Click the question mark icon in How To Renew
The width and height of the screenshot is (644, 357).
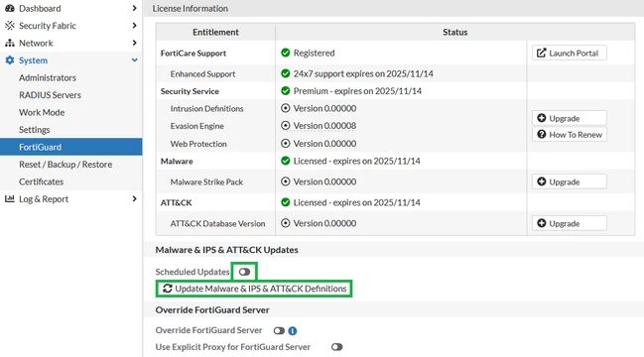542,134
